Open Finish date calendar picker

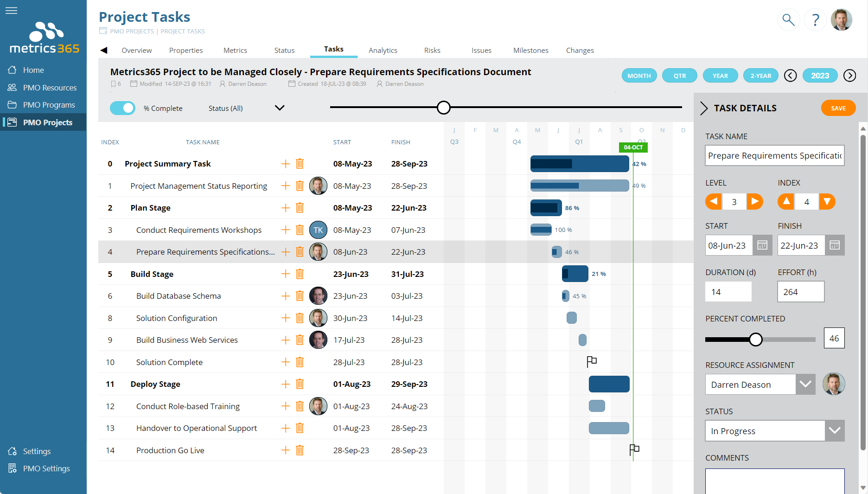tap(835, 245)
